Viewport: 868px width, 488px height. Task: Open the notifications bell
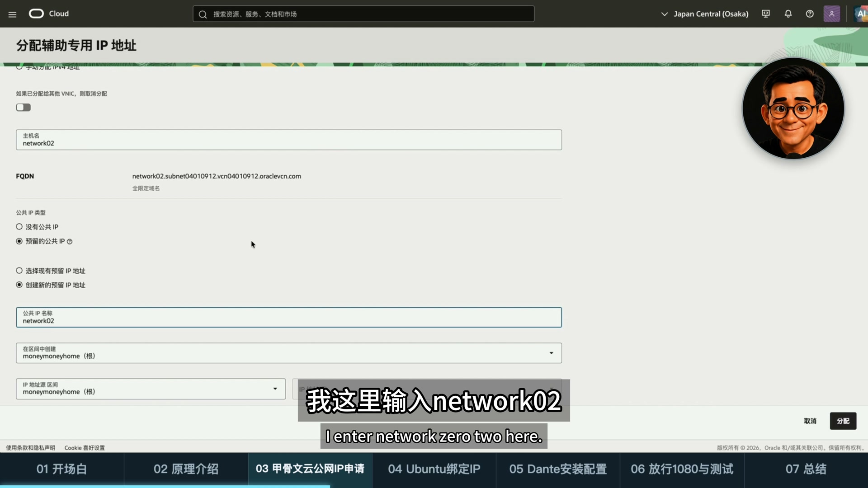[x=788, y=14]
